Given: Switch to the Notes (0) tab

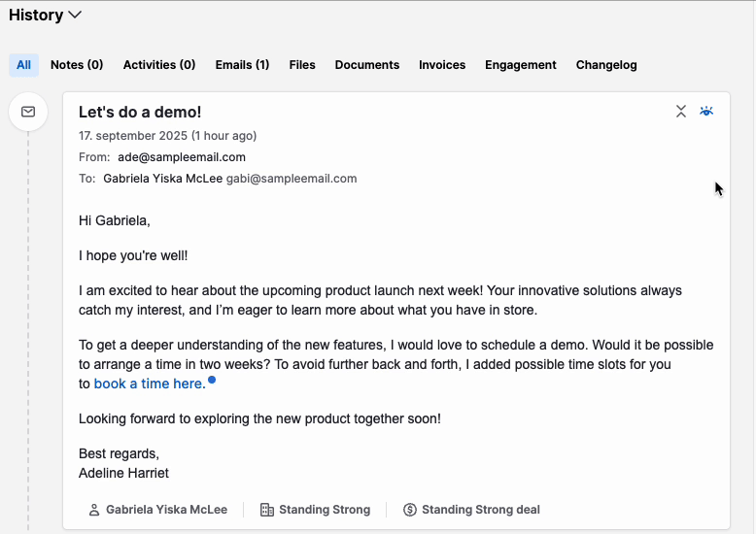Looking at the screenshot, I should click(77, 65).
